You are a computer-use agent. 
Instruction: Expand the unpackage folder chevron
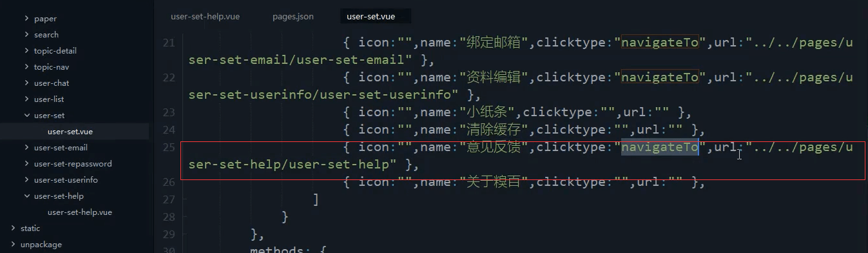click(x=14, y=245)
